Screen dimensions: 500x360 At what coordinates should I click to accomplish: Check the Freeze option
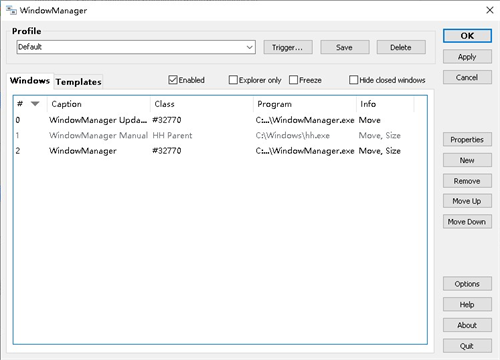[x=293, y=80]
